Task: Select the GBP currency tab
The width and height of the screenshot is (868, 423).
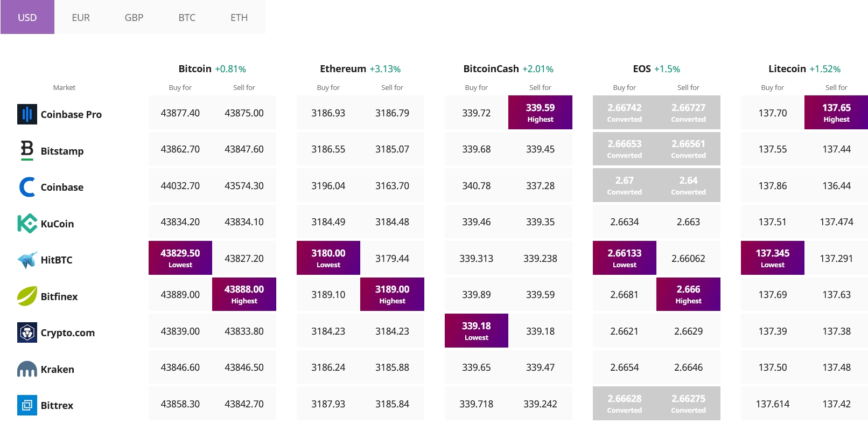Action: [x=134, y=17]
